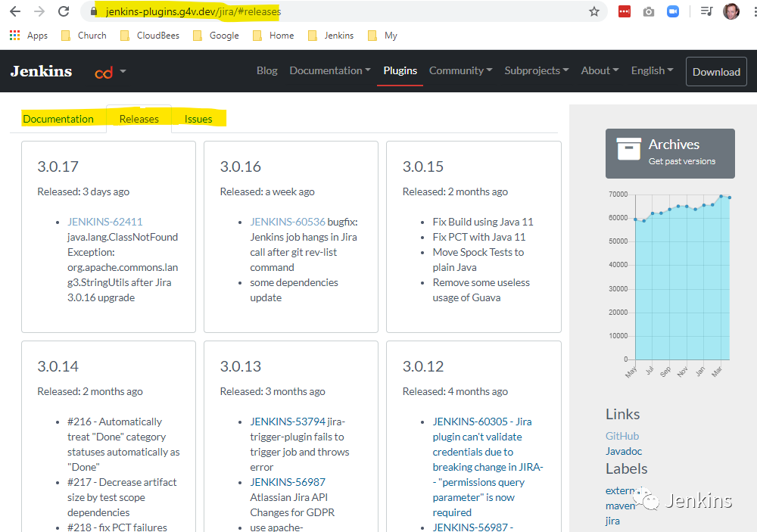Click the playlist music extension icon
The height and width of the screenshot is (532, 757).
point(706,11)
